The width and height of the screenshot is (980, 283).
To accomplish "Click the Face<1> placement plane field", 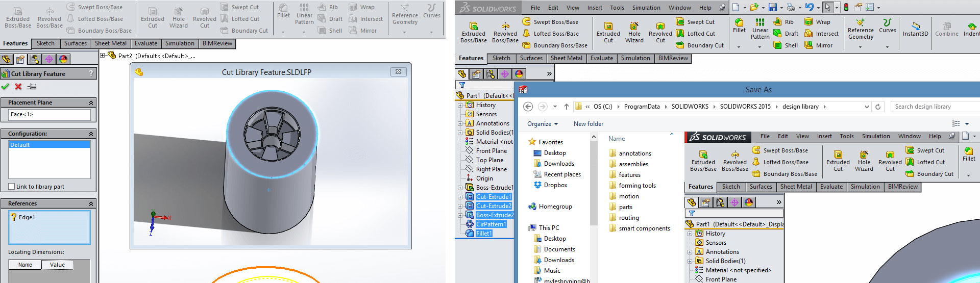I will [x=50, y=114].
